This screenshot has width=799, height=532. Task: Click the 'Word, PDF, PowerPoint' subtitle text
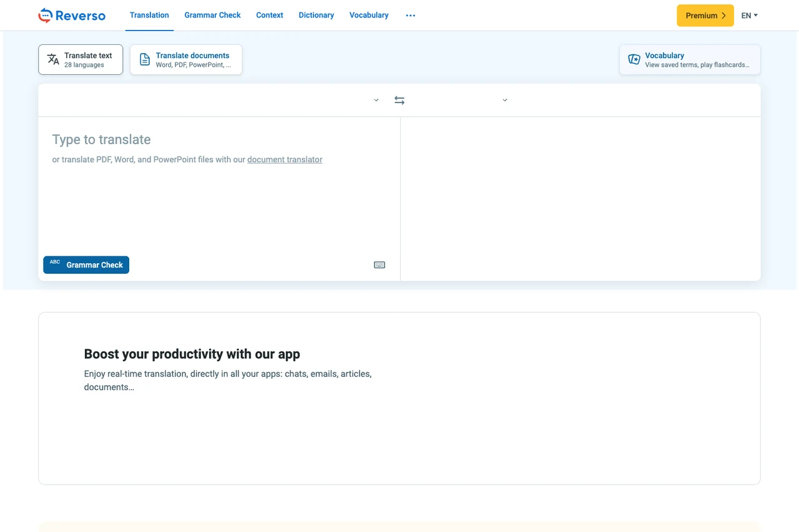[194, 65]
